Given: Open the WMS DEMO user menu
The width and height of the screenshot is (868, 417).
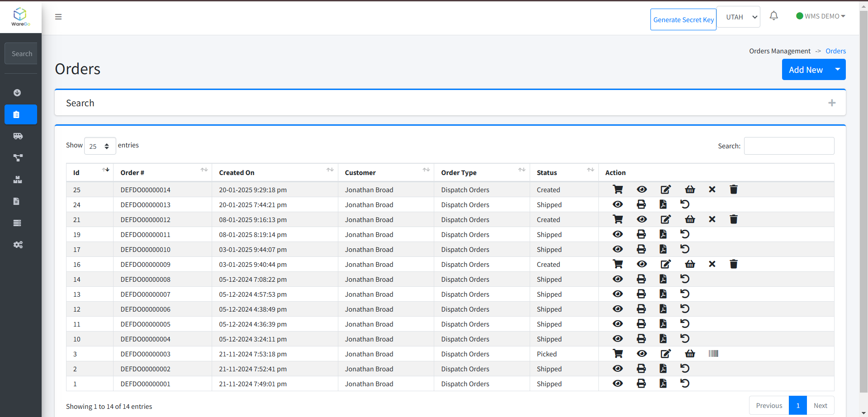Looking at the screenshot, I should pyautogui.click(x=821, y=16).
